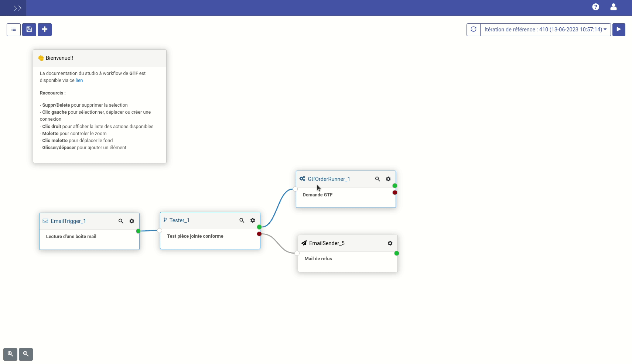Run the workflow with play button
This screenshot has width=632, height=364.
(619, 30)
